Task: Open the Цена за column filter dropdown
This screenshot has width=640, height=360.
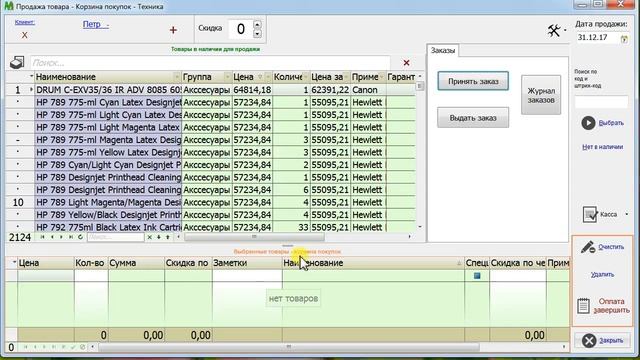Action: [x=346, y=77]
